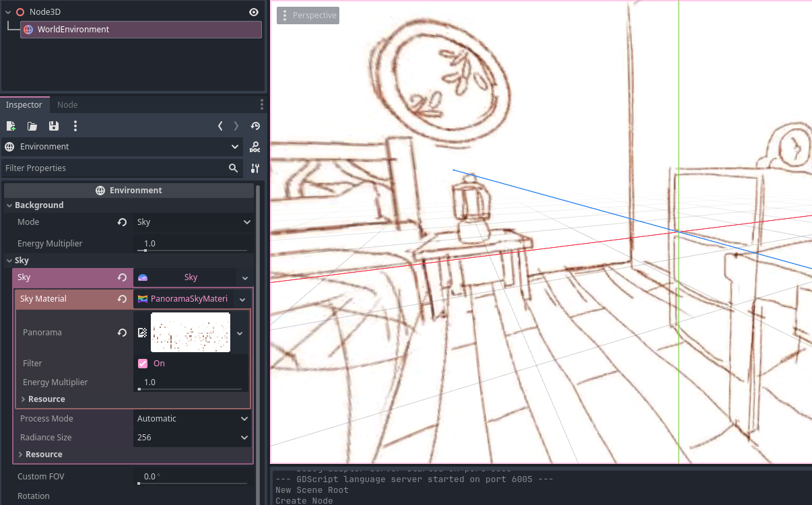This screenshot has height=505, width=812.
Task: Open the Perspective viewport menu
Action: (308, 15)
